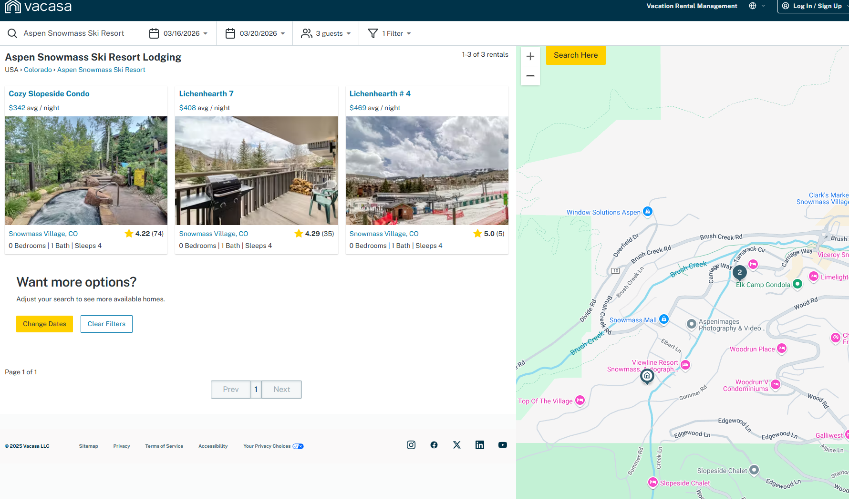The height and width of the screenshot is (504, 849).
Task: Click the filter funnel icon
Action: click(373, 33)
